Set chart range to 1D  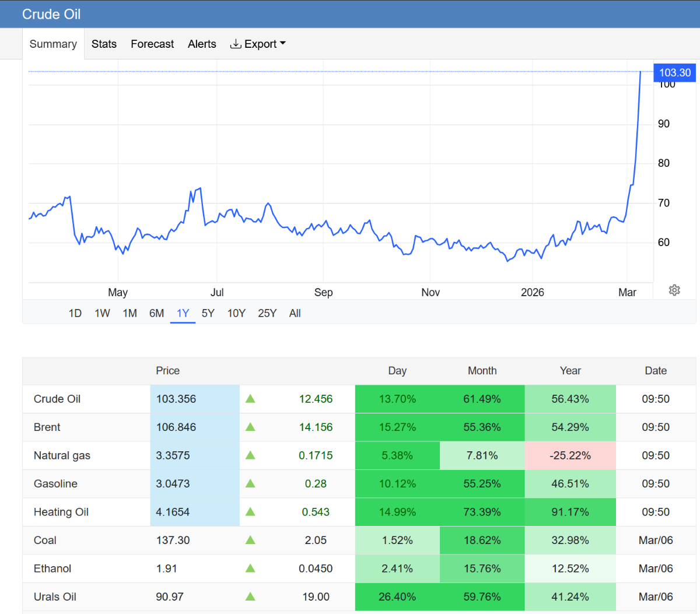coord(75,314)
